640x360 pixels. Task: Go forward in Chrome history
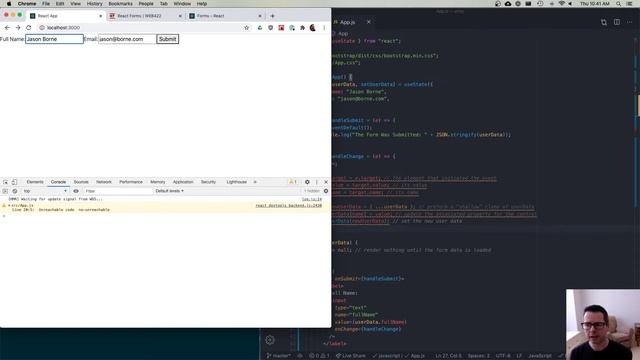pos(18,28)
